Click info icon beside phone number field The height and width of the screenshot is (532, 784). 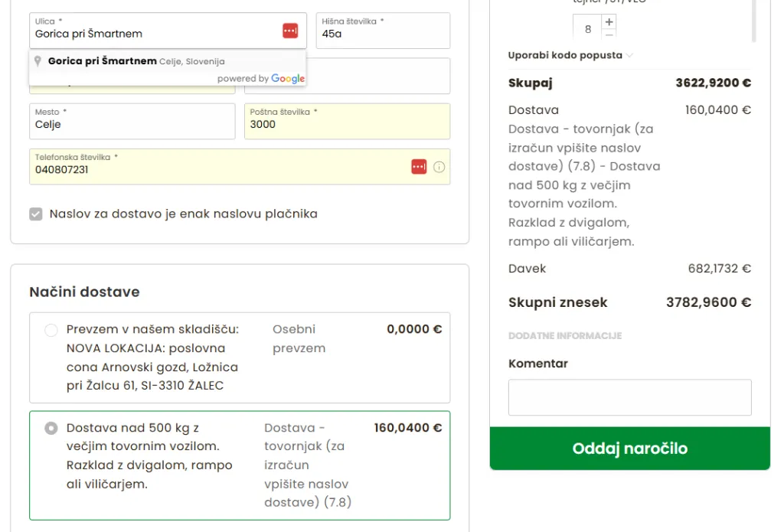(439, 167)
